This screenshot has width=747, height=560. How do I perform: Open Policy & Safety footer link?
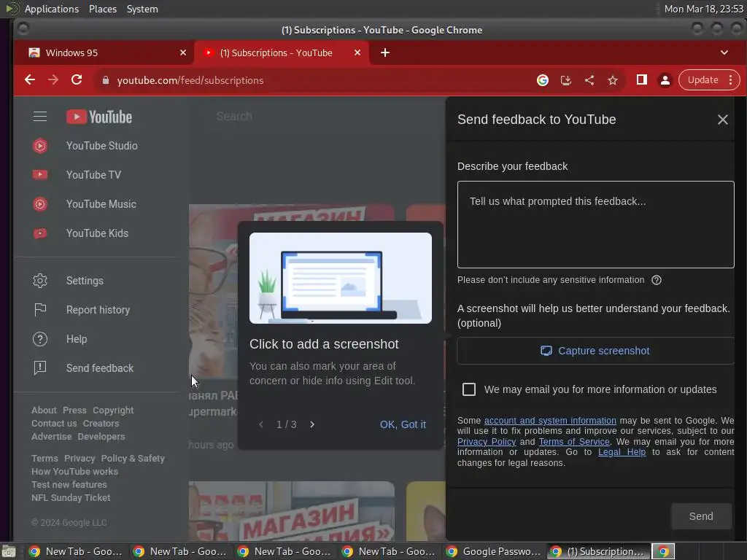point(133,459)
